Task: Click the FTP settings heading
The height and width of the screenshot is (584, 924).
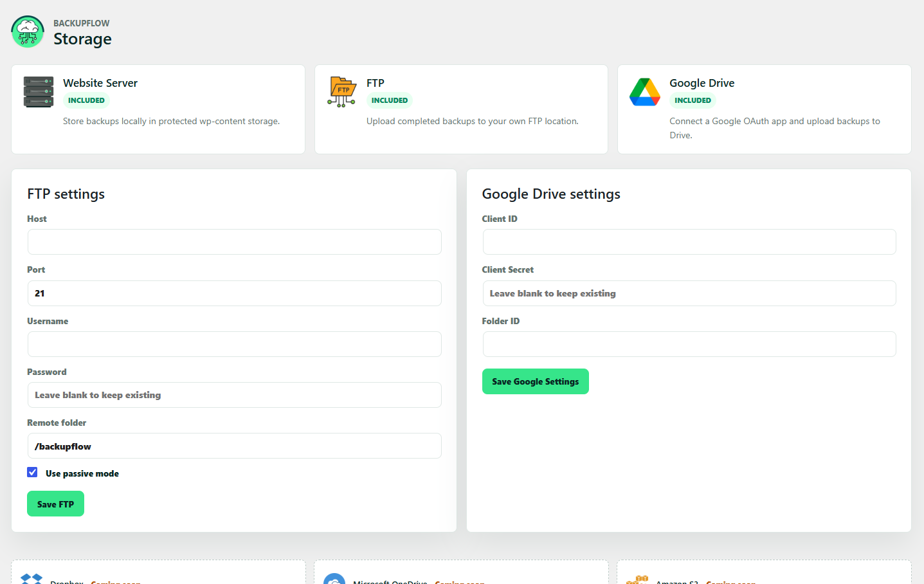Action: tap(66, 194)
